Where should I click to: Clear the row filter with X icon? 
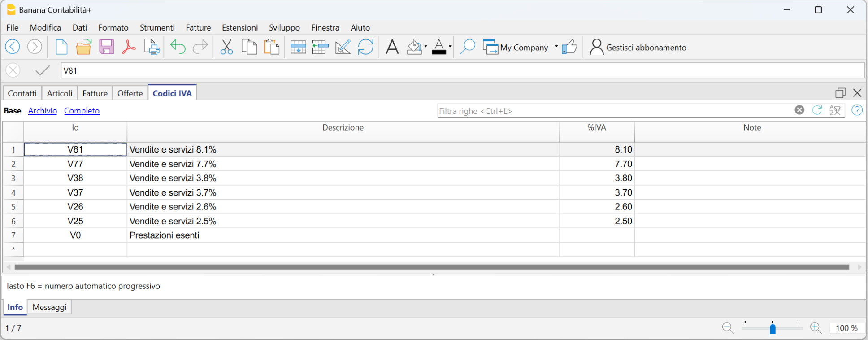click(799, 110)
